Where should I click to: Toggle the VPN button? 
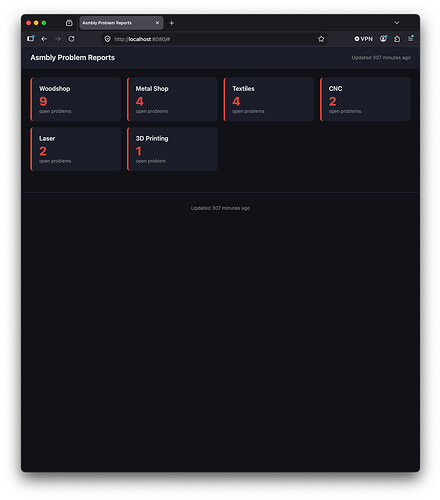pyautogui.click(x=363, y=39)
